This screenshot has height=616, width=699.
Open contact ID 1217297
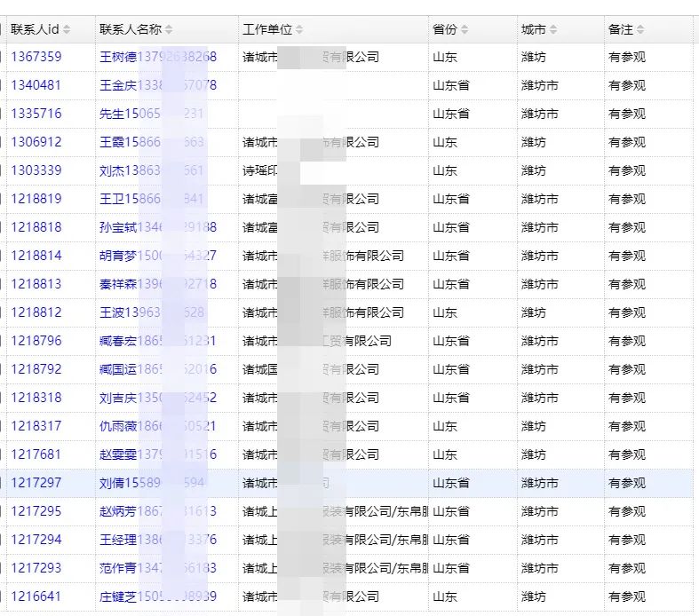pos(36,483)
